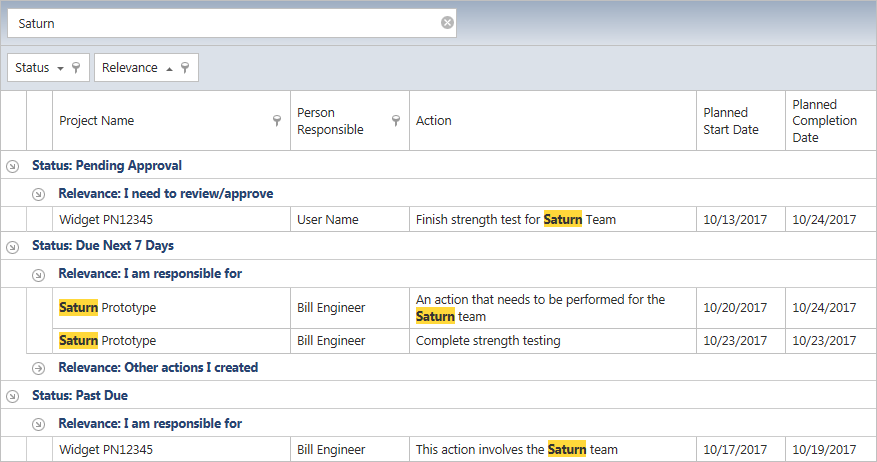
Task: Open the Person Responsible column filter
Action: click(x=396, y=121)
